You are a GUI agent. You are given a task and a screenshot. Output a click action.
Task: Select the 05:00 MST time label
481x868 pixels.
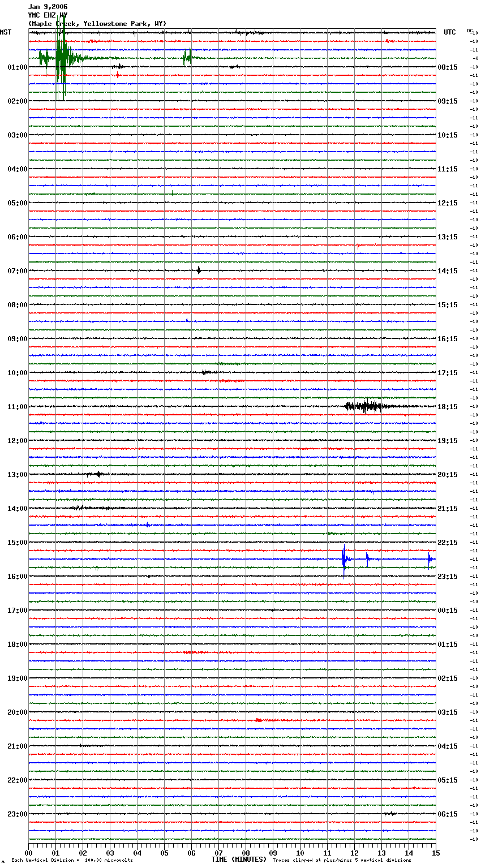pos(18,203)
